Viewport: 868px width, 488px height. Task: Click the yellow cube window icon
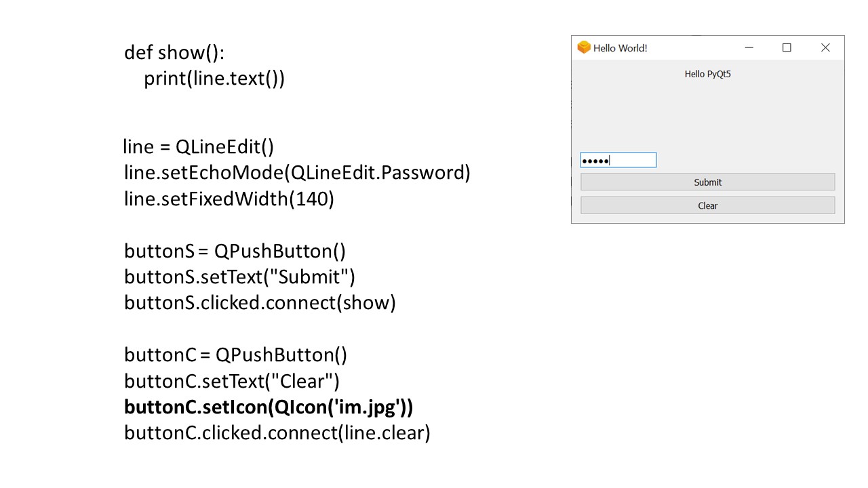point(583,47)
